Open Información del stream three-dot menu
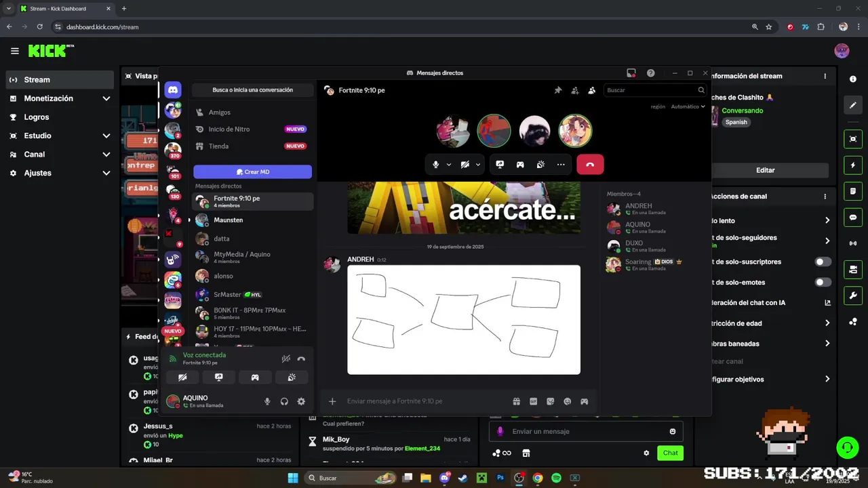This screenshot has height=488, width=868. [825, 77]
